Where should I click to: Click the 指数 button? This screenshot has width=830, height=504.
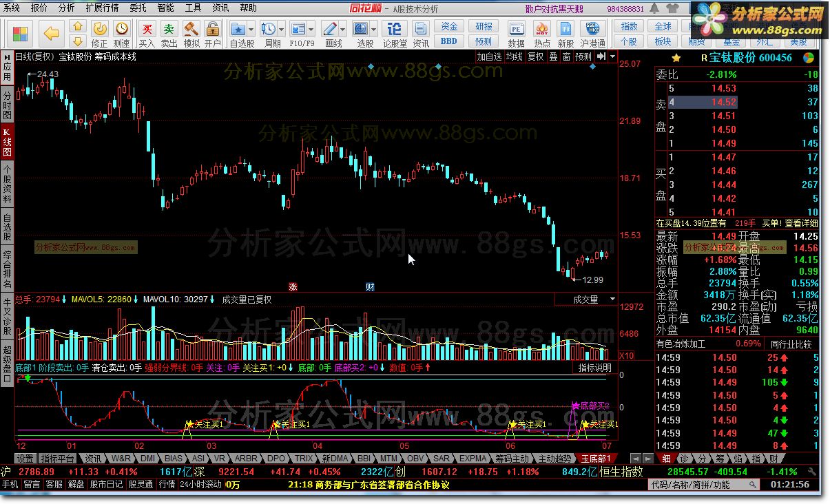point(629,26)
